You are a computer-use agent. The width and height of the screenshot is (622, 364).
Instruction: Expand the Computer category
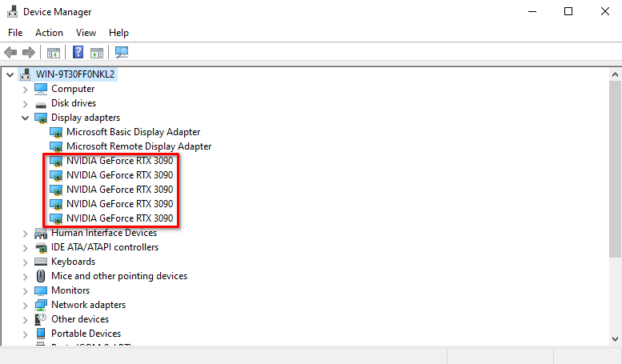pos(26,90)
